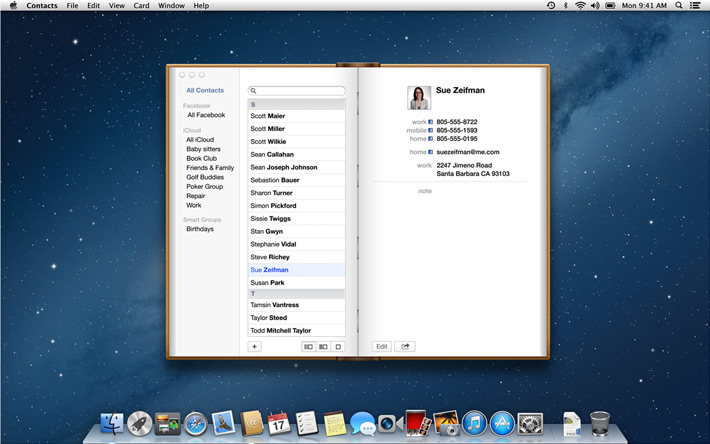
Task: Launch iTunes from the dock
Action: 475,423
